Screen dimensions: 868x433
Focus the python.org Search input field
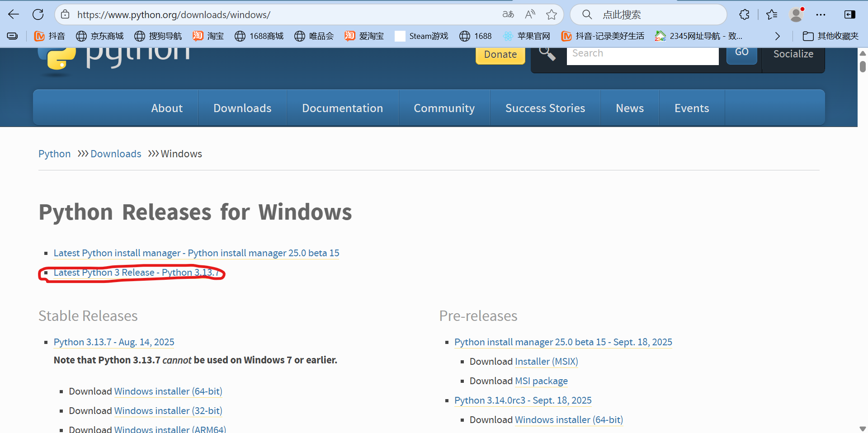click(x=642, y=56)
